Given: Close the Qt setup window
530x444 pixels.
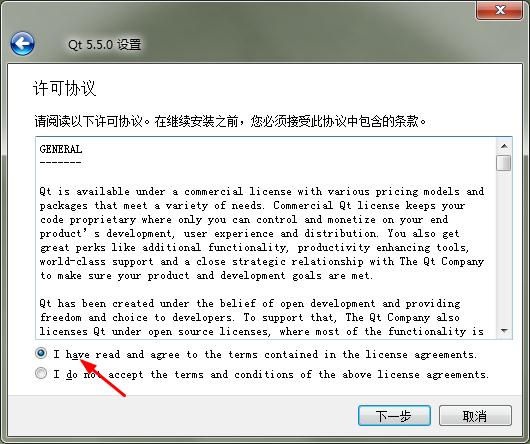Looking at the screenshot, I should [499, 10].
